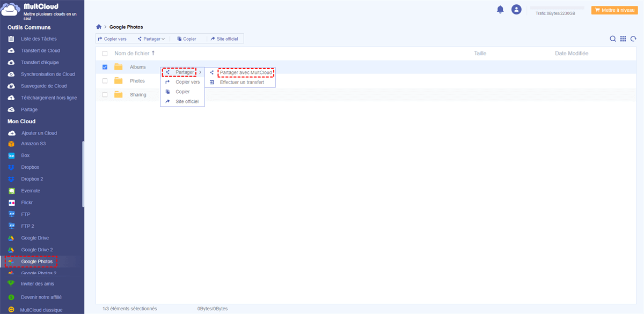
Task: Check the Sharing row checkbox
Action: click(105, 95)
